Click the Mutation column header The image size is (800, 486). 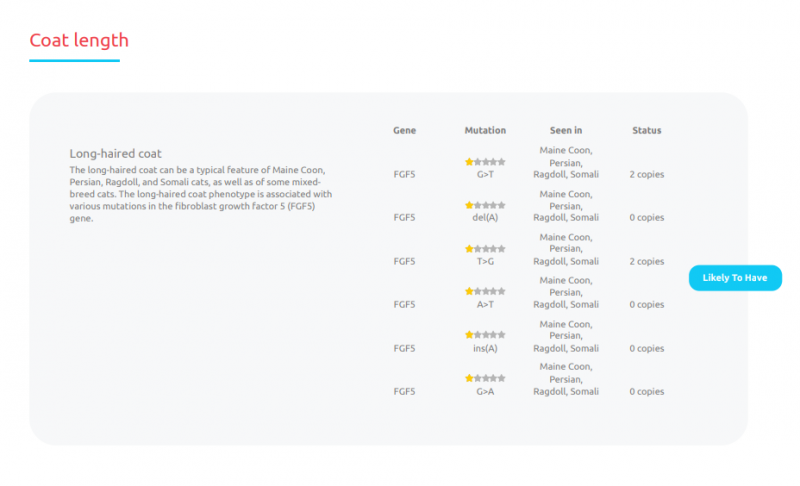(x=485, y=130)
